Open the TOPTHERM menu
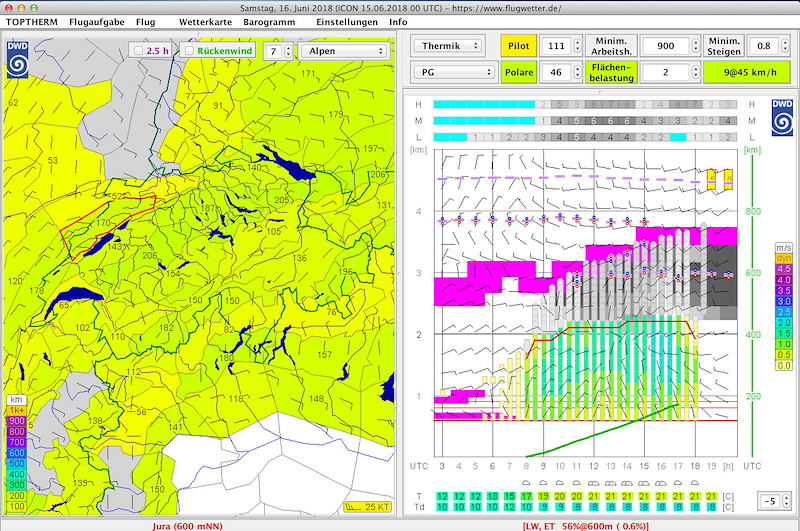Image resolution: width=800 pixels, height=531 pixels. [32, 22]
